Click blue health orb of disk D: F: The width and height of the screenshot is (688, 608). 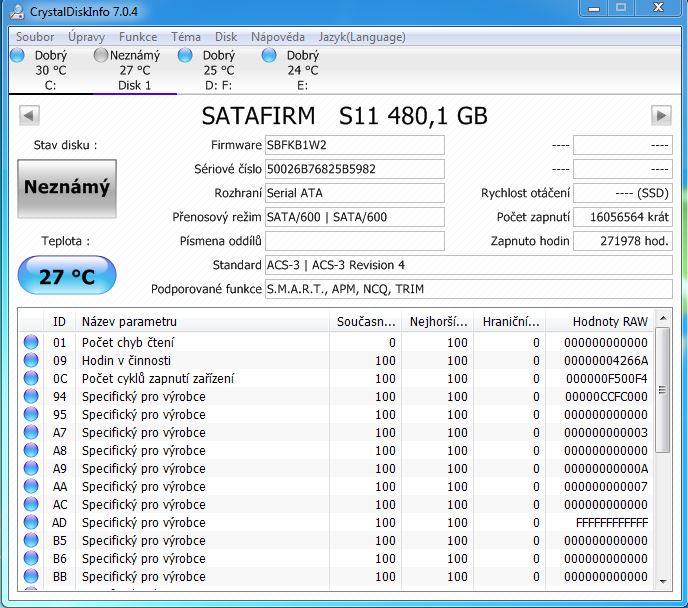[185, 55]
